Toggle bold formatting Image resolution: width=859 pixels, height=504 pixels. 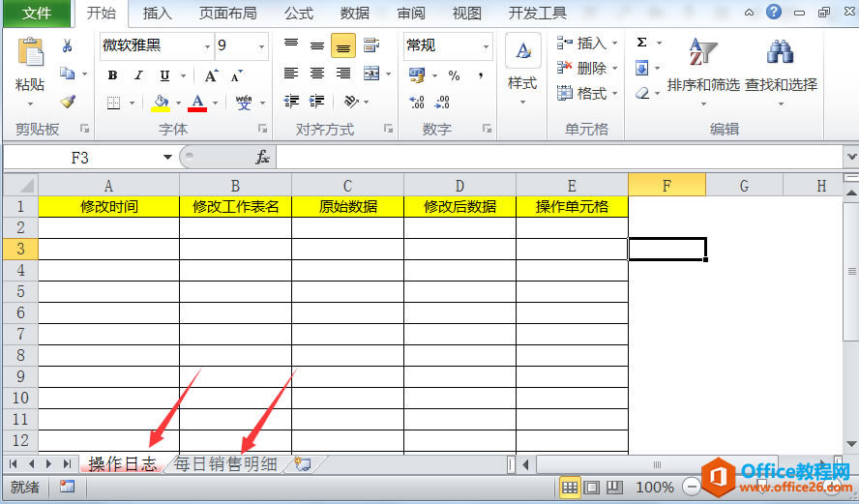point(113,75)
